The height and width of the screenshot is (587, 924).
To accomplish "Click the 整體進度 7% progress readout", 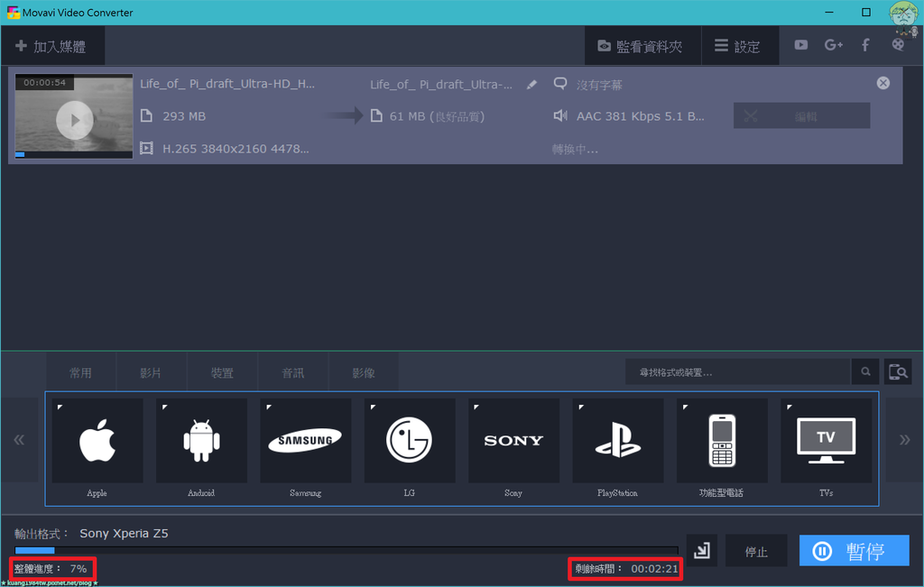I will click(51, 569).
